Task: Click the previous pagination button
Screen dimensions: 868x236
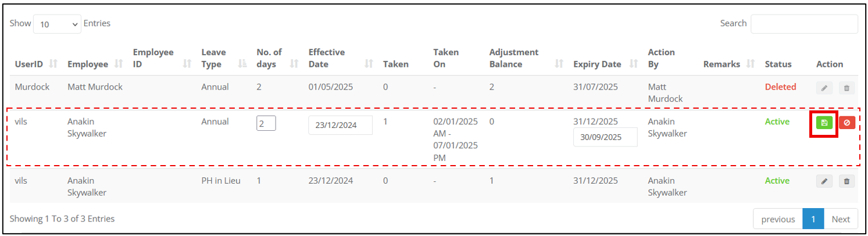Action: tap(778, 219)
